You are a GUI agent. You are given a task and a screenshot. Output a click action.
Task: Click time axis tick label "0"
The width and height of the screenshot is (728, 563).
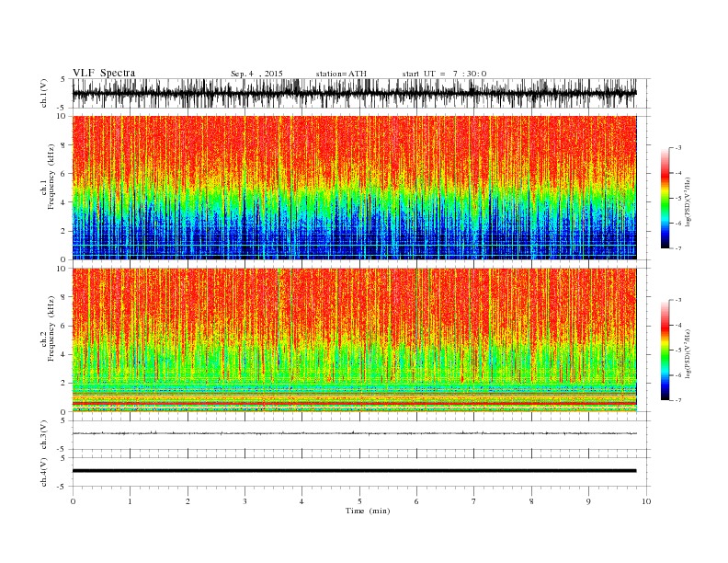coord(73,501)
